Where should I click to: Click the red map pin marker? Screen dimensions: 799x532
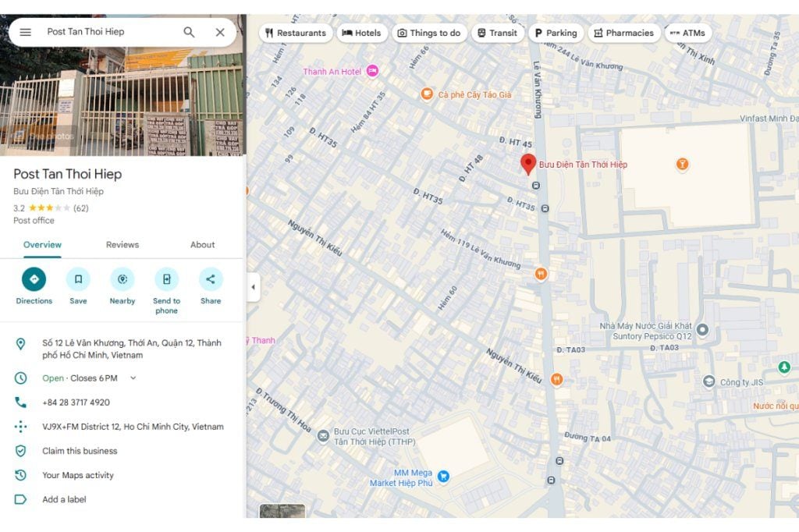pyautogui.click(x=528, y=164)
